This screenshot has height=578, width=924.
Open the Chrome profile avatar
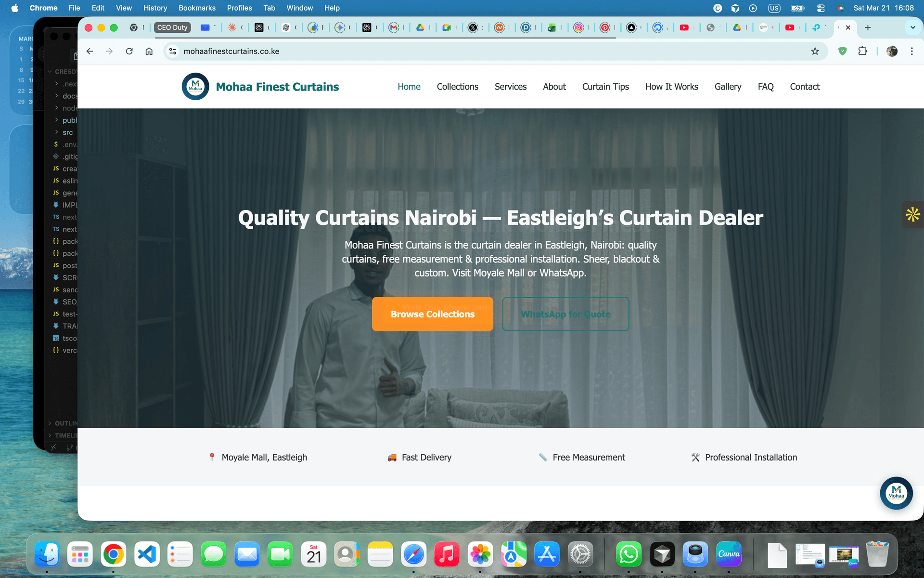point(892,51)
